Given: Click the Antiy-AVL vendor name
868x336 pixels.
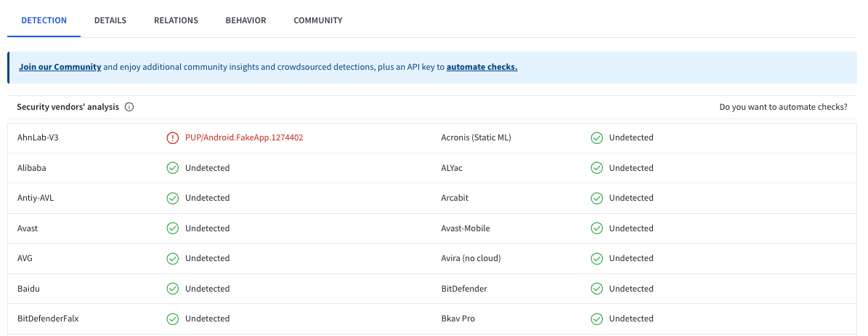Looking at the screenshot, I should (x=36, y=198).
